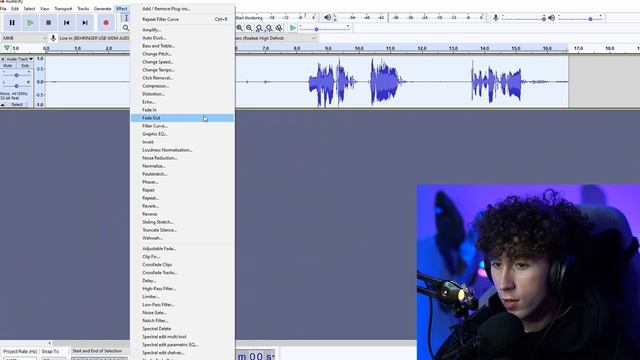
Task: Choose the Graphic EQ effect
Action: (182, 134)
